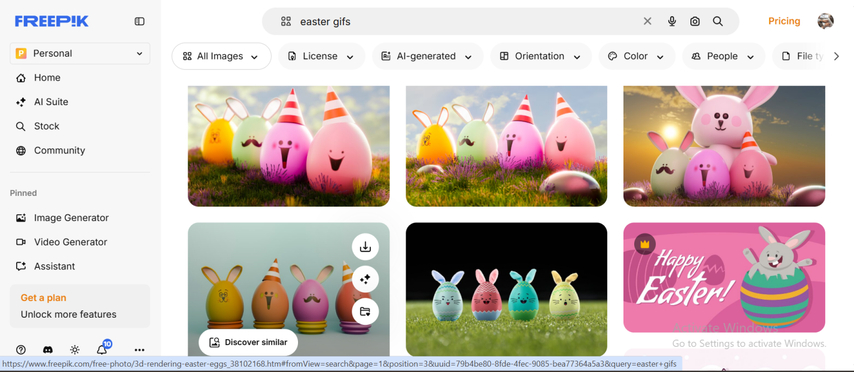Click Discover similar button

[x=248, y=343]
